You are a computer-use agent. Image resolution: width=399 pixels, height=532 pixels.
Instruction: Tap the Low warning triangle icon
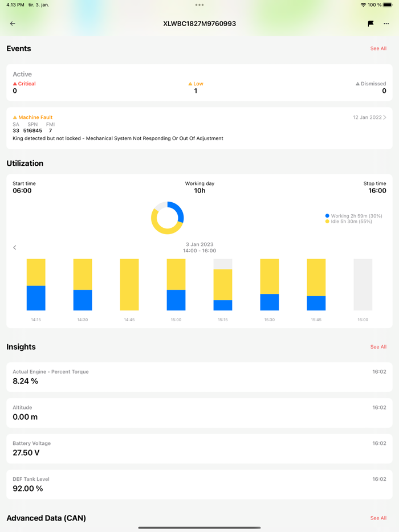tap(190, 84)
